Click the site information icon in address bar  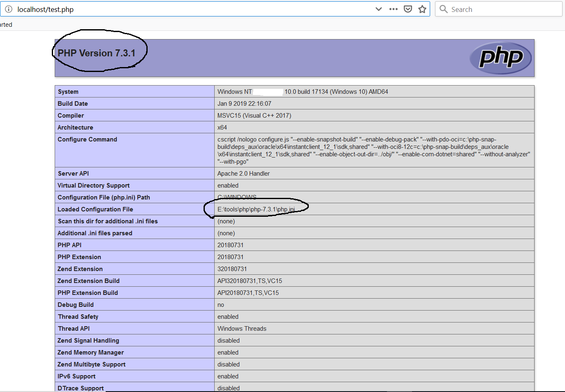(x=9, y=9)
